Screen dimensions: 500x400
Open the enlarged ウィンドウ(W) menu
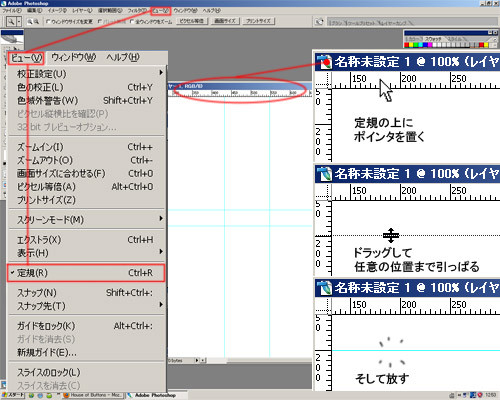click(74, 58)
